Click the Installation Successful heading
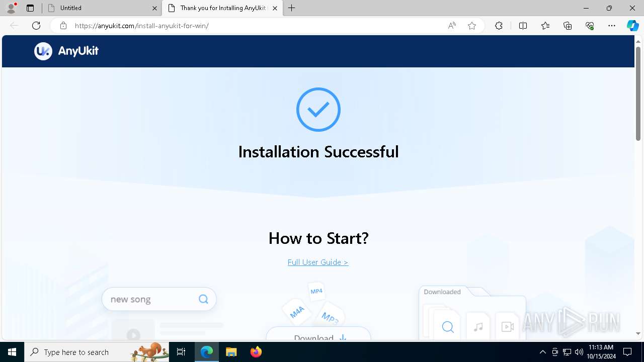Viewport: 644px width, 362px height. click(x=318, y=152)
